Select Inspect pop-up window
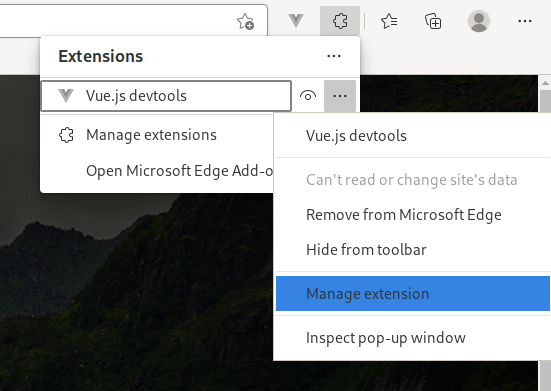Viewport: 551px width, 391px height. [x=412, y=338]
